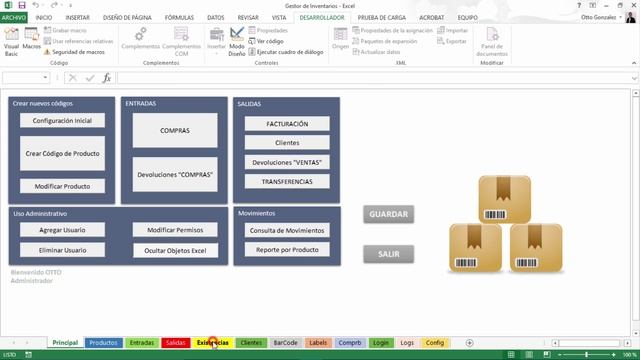Click the GUARDAR button

coord(389,214)
